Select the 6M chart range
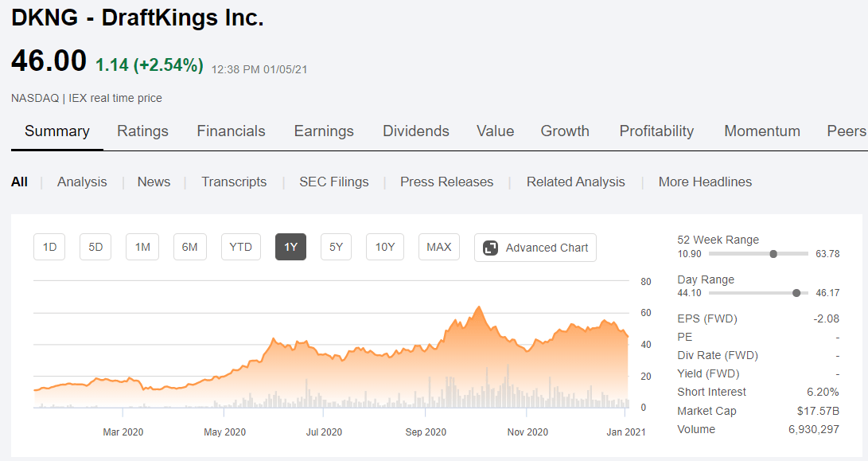Image resolution: width=868 pixels, height=461 pixels. pyautogui.click(x=190, y=247)
